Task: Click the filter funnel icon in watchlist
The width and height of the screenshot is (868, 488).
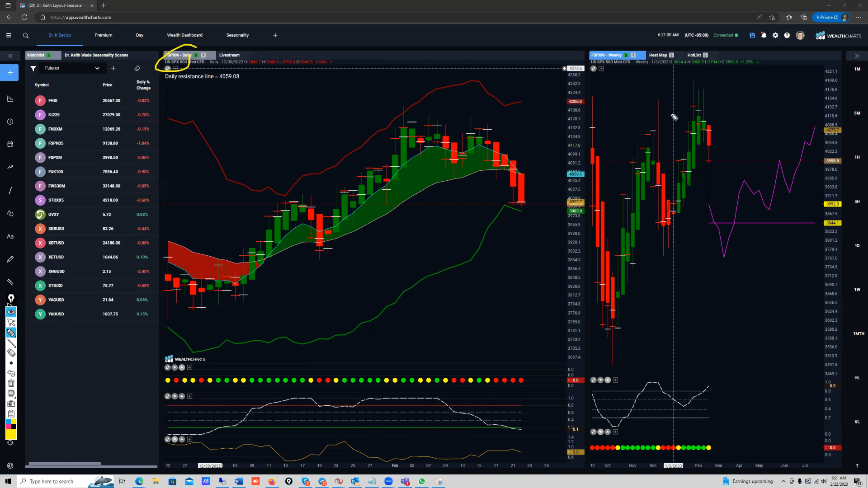Action: pyautogui.click(x=33, y=68)
